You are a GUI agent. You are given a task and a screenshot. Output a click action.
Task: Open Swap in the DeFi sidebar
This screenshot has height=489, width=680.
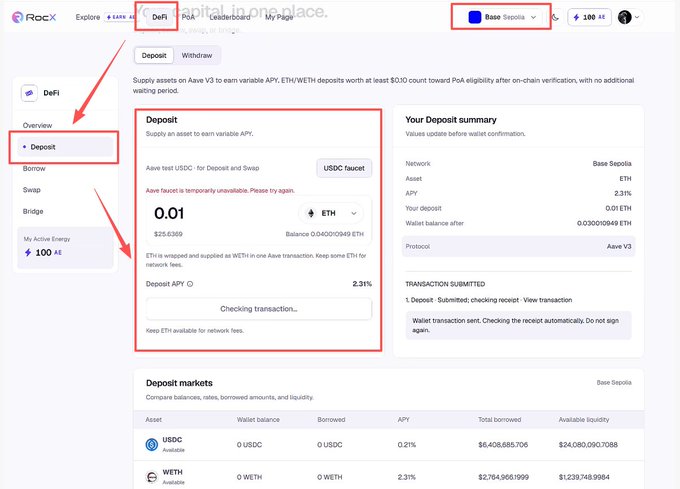32,190
